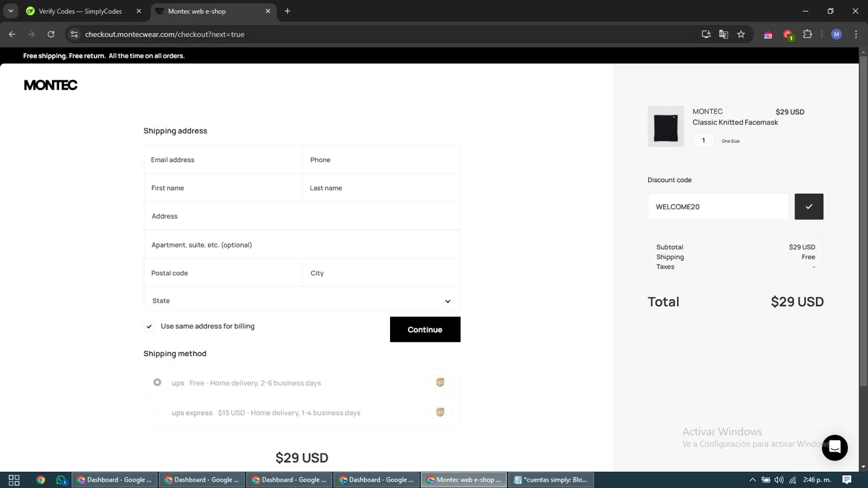This screenshot has width=868, height=488.
Task: Close the Montec web e-shop tab
Action: [x=268, y=11]
